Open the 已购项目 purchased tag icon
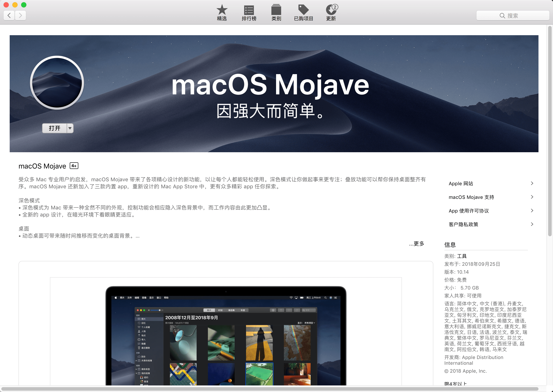553x392 pixels. coord(303,10)
